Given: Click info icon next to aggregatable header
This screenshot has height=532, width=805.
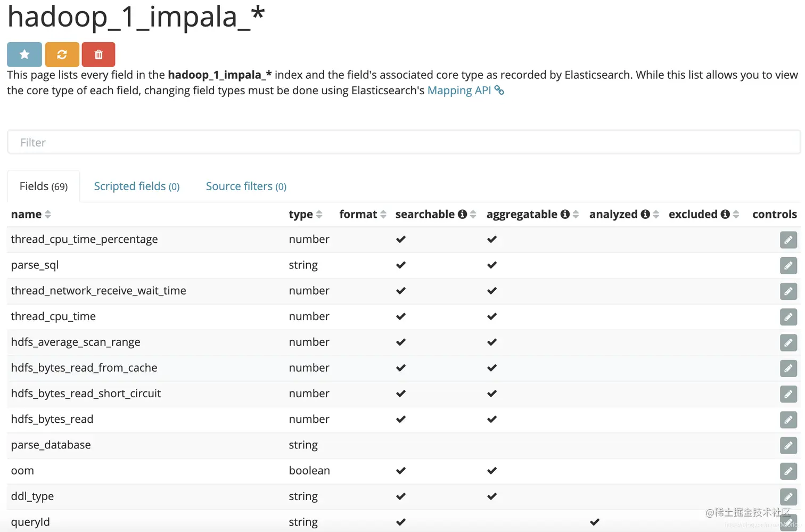Looking at the screenshot, I should [x=565, y=214].
